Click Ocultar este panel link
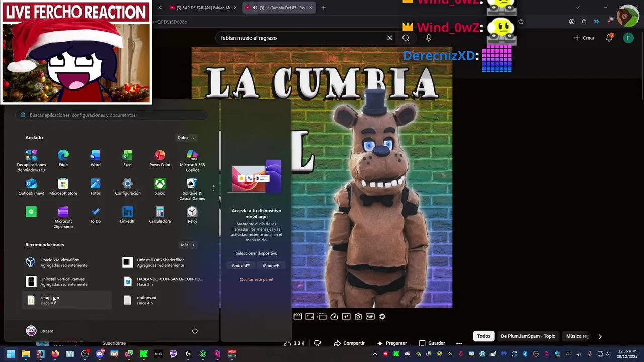Image resolution: width=644 pixels, height=362 pixels. pos(256,279)
